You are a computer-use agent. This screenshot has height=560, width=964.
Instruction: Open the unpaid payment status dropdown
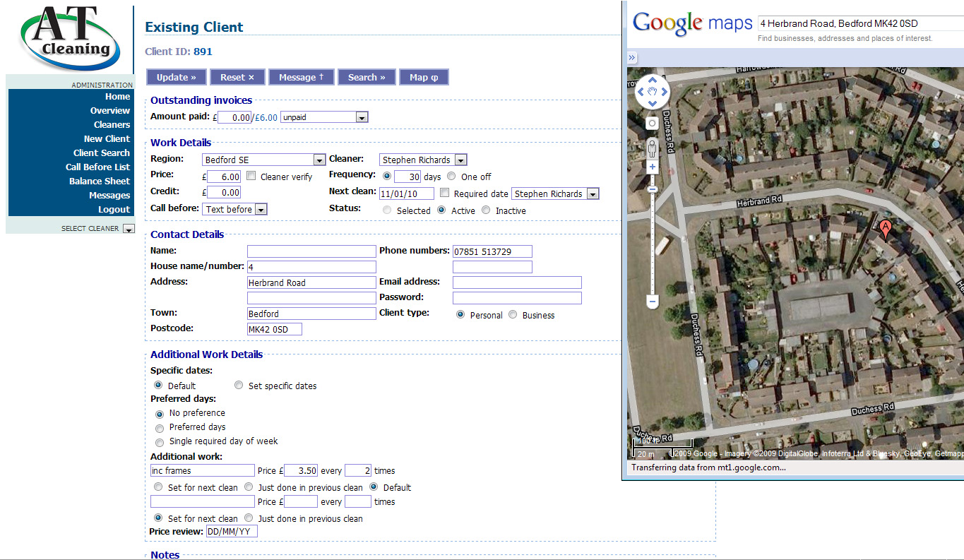coord(324,117)
